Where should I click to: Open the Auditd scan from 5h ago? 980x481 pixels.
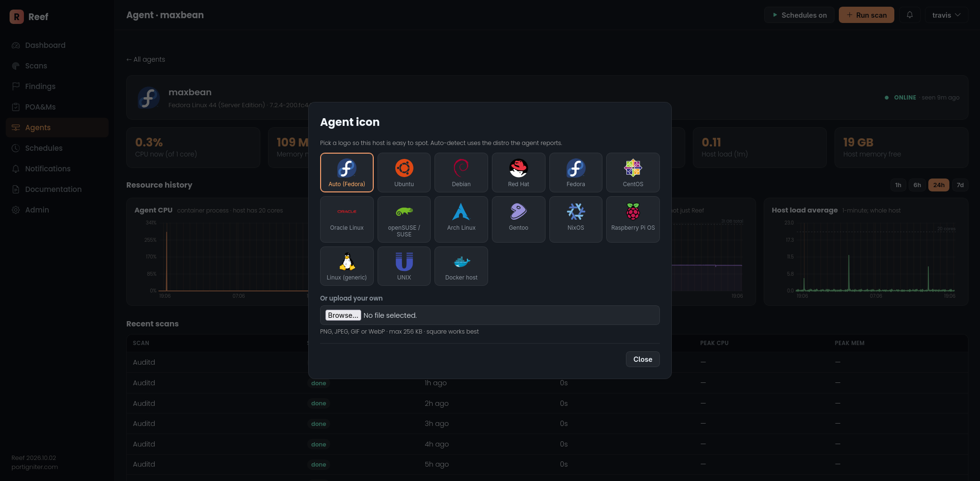pyautogui.click(x=547, y=464)
